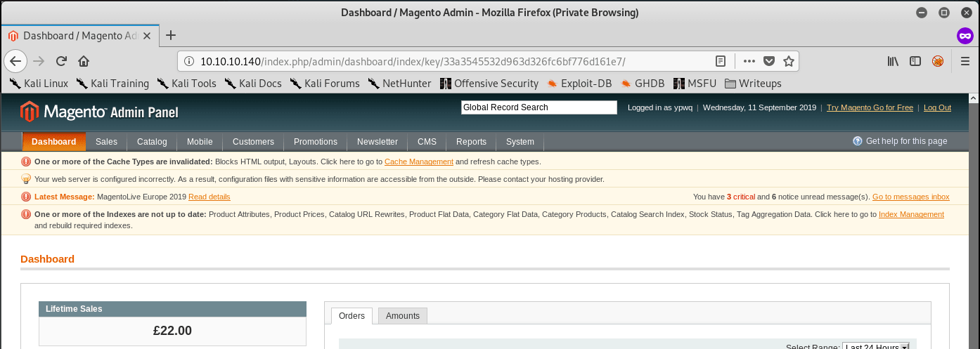Viewport: 980px width, 349px height.
Task: Open the Newsletter menu
Action: 378,141
